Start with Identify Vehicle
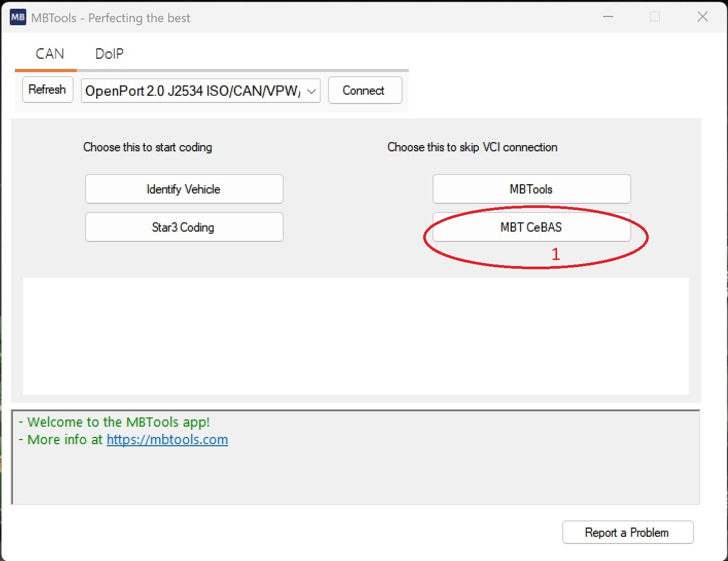 pyautogui.click(x=184, y=189)
